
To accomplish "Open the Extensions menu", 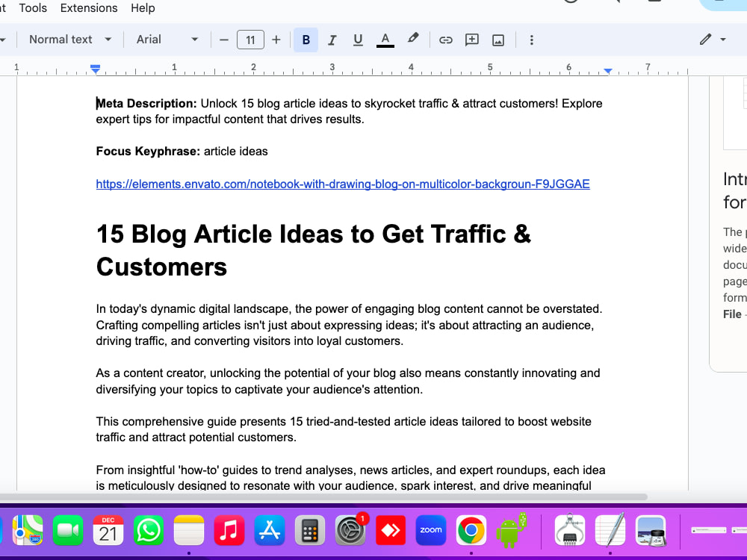I will click(89, 8).
